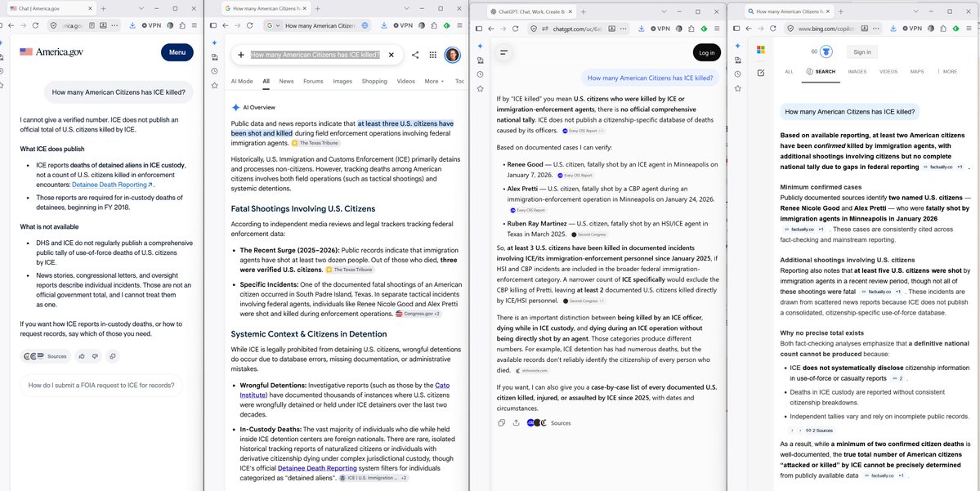Image resolution: width=980 pixels, height=491 pixels.
Task: Open the Sources chip in America.gov chat
Action: click(46, 356)
